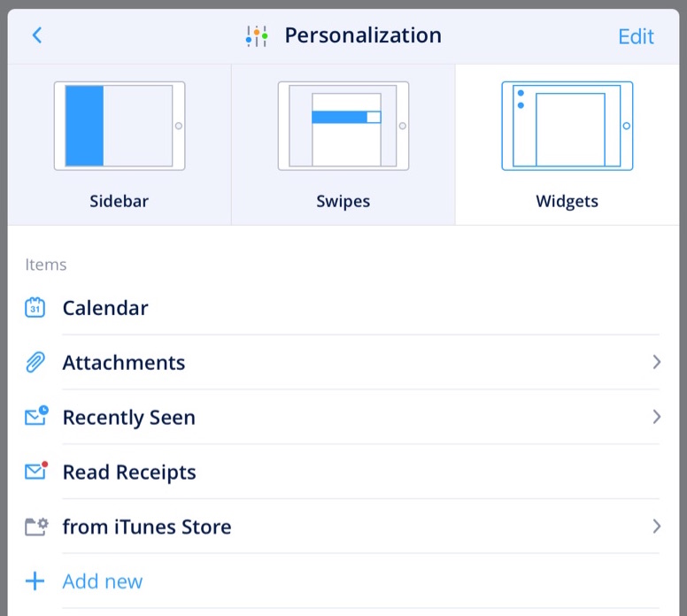Tap the back arrow icon
The width and height of the screenshot is (687, 616).
tap(36, 35)
